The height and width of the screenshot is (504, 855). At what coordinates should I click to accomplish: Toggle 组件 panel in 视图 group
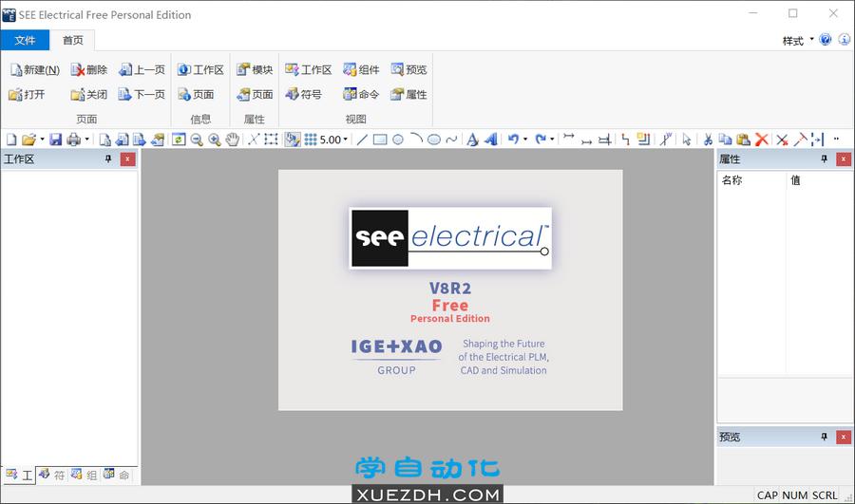coord(361,69)
